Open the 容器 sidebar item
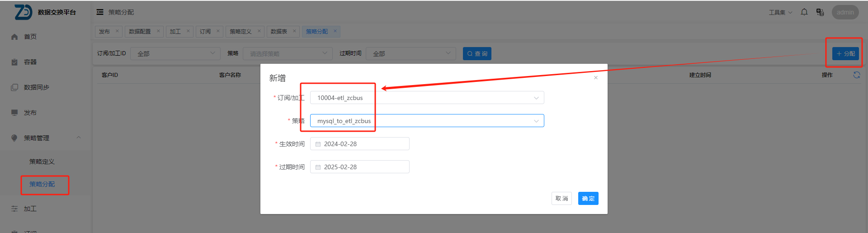 click(x=30, y=62)
